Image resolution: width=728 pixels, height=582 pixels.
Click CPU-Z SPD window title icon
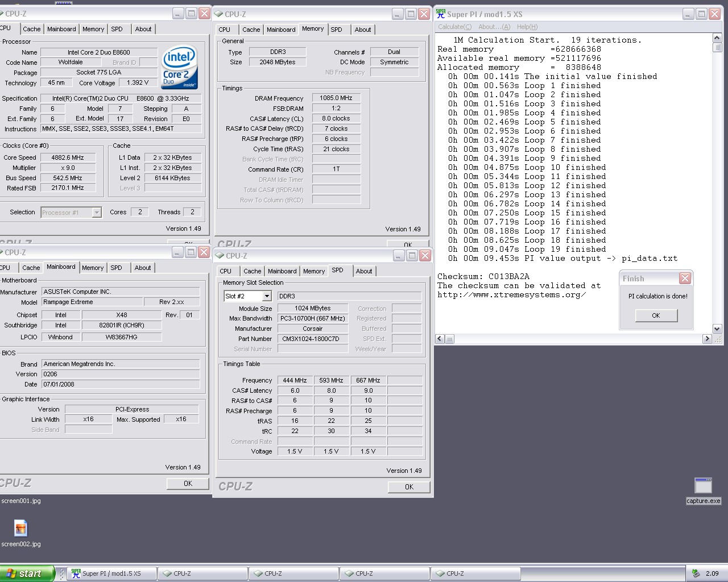tap(219, 256)
